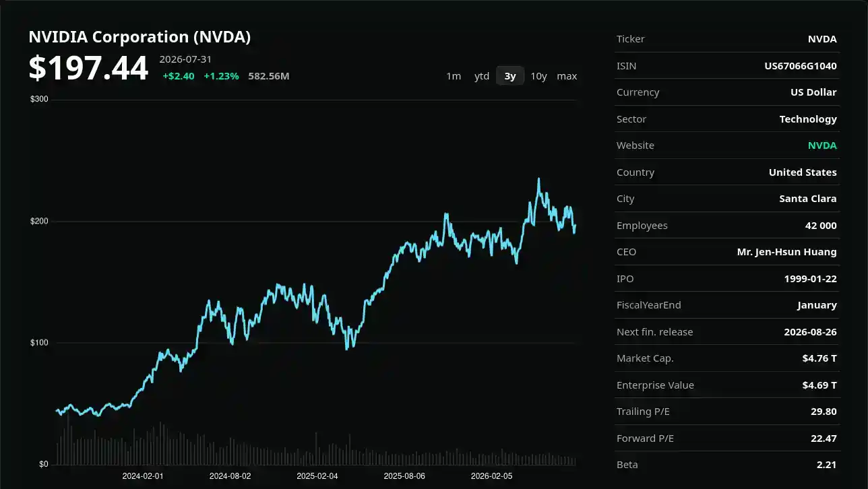Click the Enterprise Value $4.69 T
Screen dimensions: 868x489
tap(819, 385)
